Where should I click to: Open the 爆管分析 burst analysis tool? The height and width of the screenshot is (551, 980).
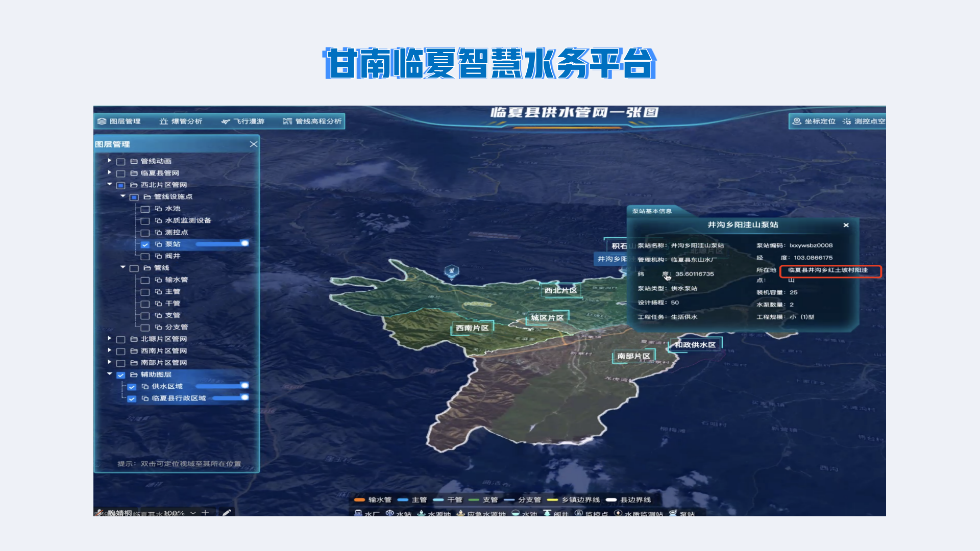(x=181, y=121)
